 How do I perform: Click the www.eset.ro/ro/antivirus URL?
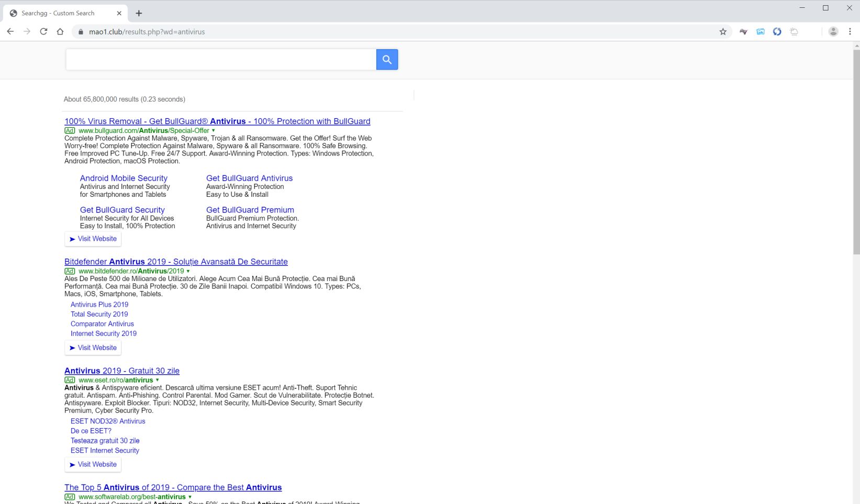click(116, 380)
